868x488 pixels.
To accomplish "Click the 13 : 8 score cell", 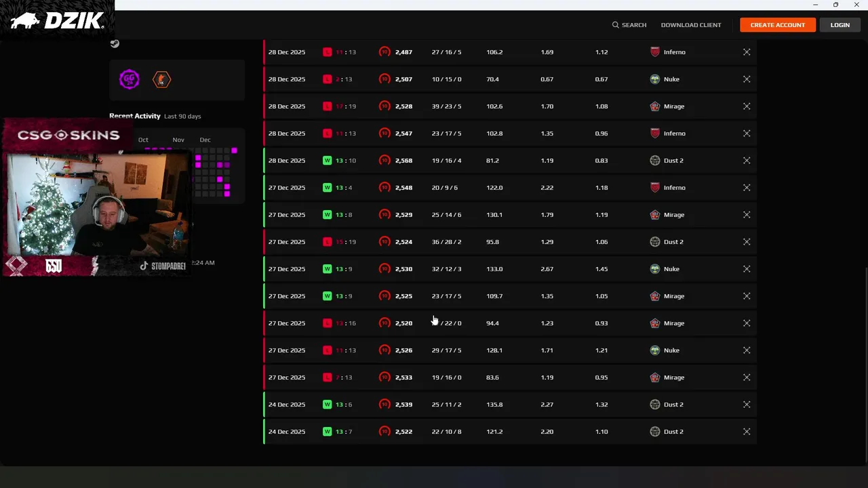I will tap(344, 215).
